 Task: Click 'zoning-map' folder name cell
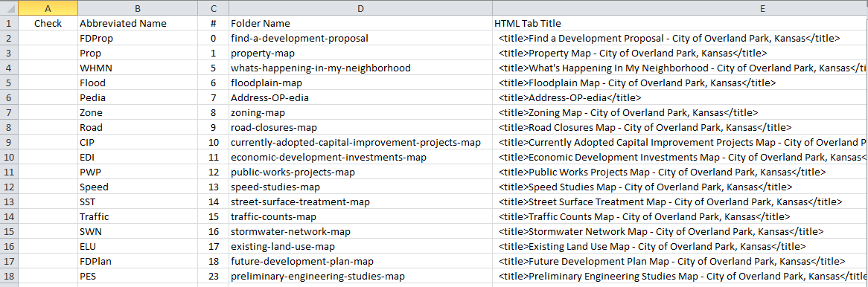coord(360,113)
